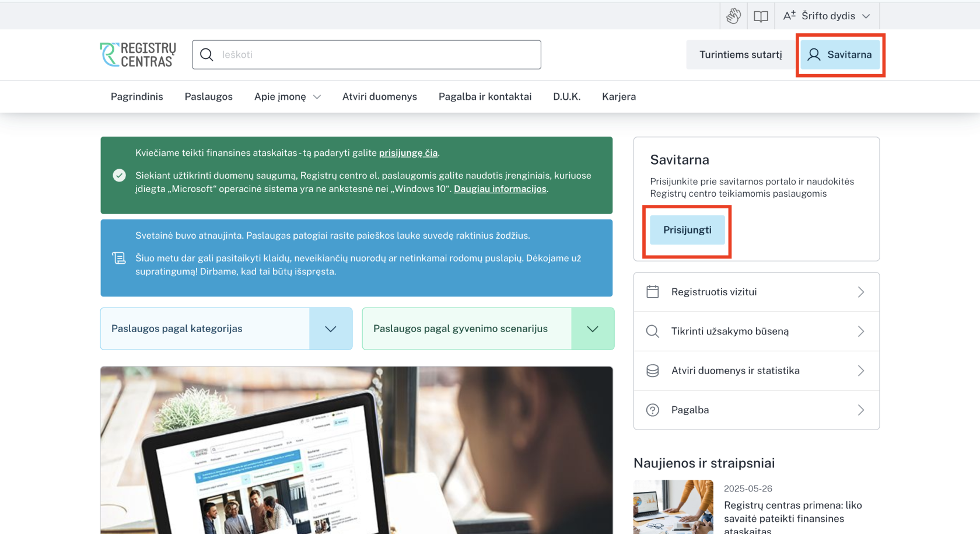This screenshot has width=980, height=534.
Task: Expand Paslaugos pagal gyvenimo scenarijus dropdown
Action: (x=488, y=329)
